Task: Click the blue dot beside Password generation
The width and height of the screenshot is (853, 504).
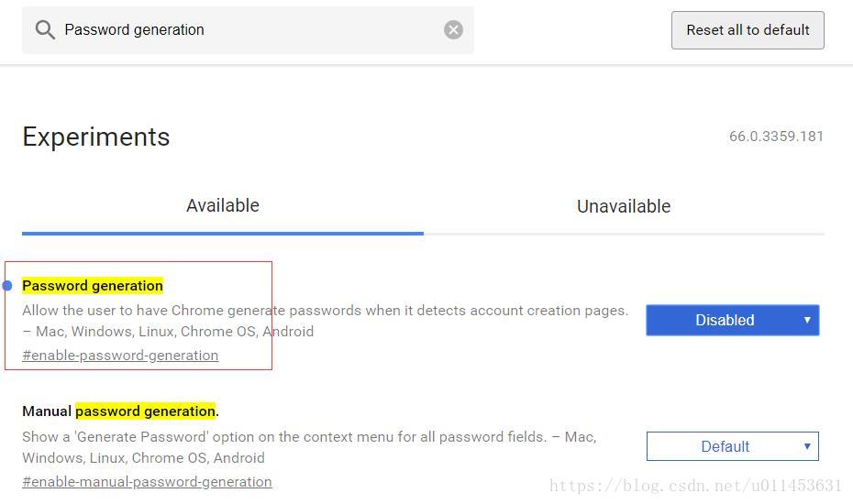Action: click(x=7, y=285)
